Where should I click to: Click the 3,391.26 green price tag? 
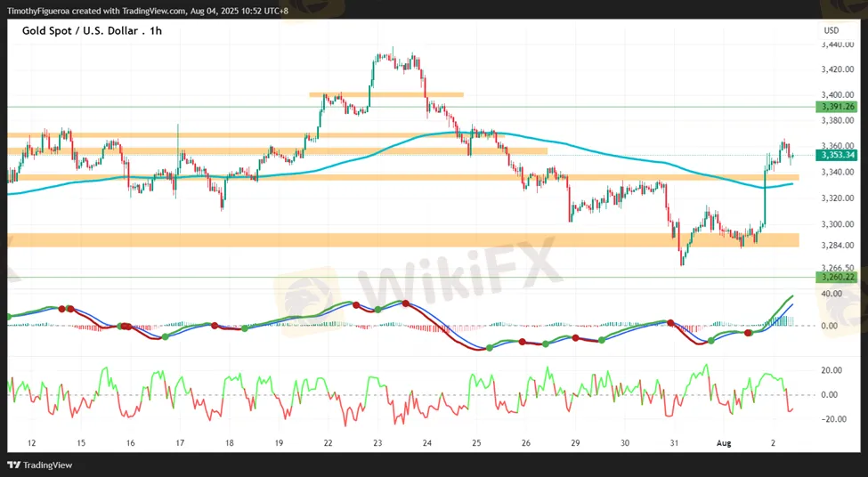pyautogui.click(x=838, y=107)
